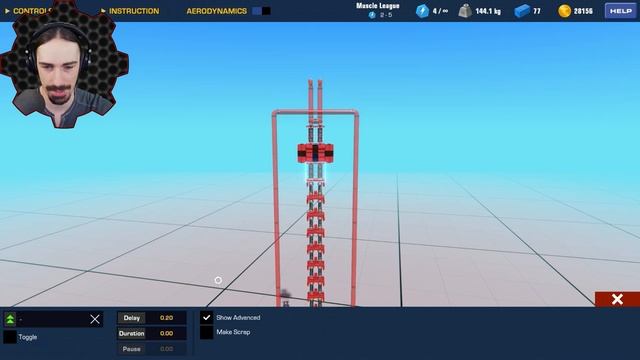Image resolution: width=640 pixels, height=360 pixels.
Task: Click the gold coin icon
Action: [x=564, y=11]
